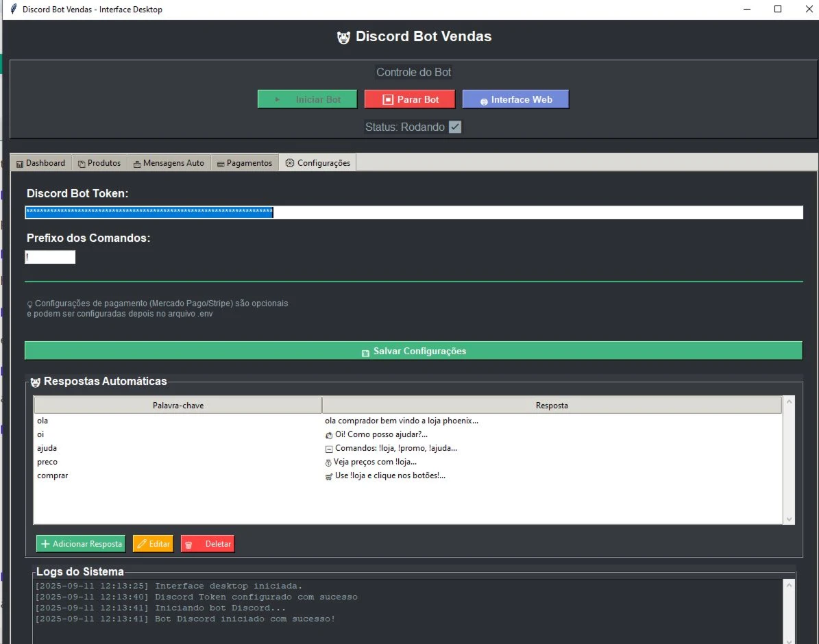This screenshot has width=819, height=644.
Task: Open the Interface Web button
Action: tap(515, 99)
